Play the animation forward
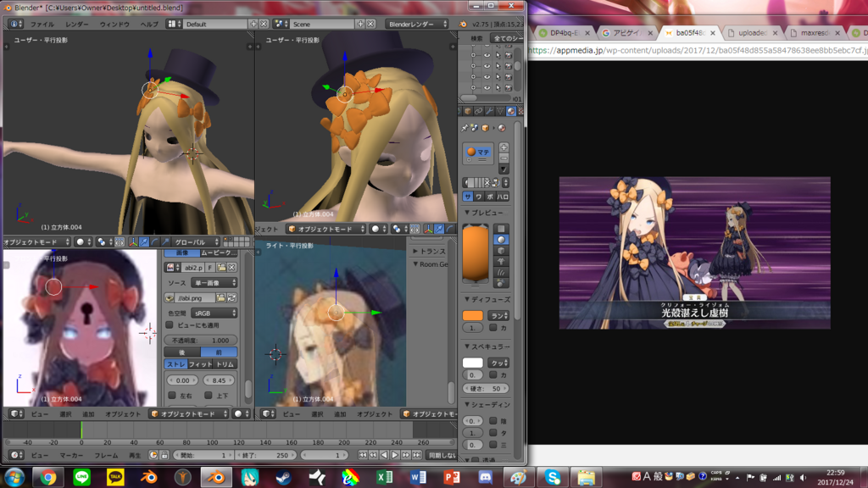The image size is (868, 488). [x=395, y=455]
